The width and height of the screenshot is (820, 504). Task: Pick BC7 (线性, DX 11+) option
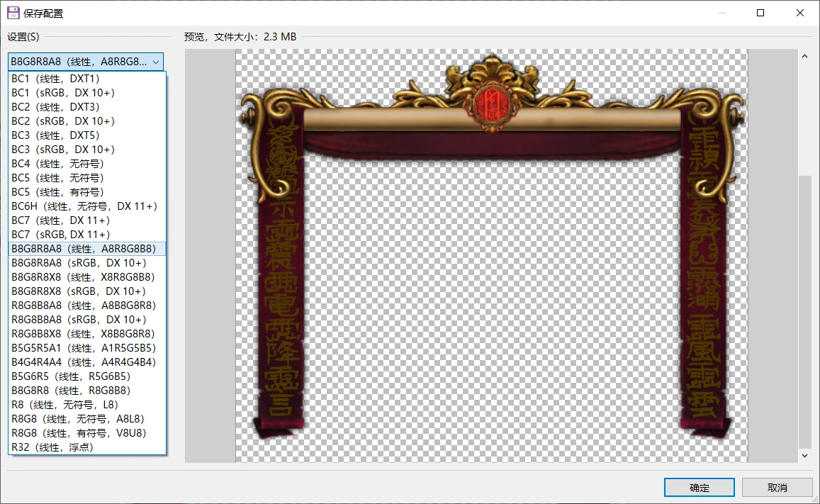[87, 220]
